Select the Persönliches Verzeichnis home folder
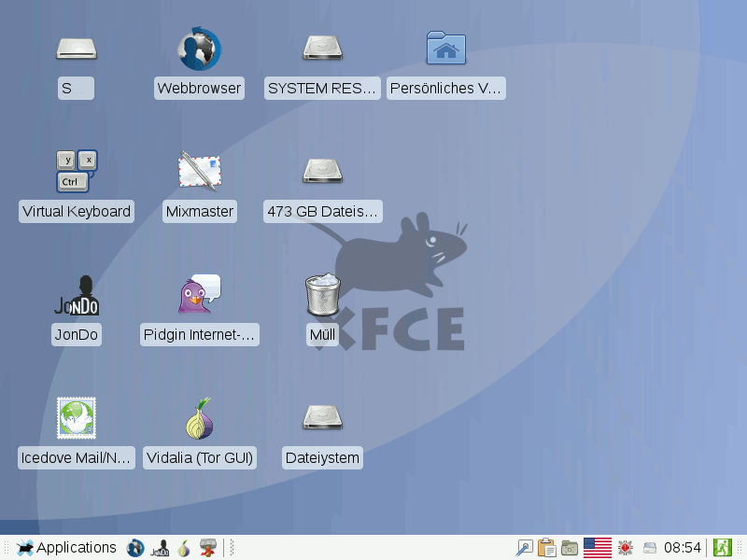The height and width of the screenshot is (560, 747). click(x=446, y=48)
